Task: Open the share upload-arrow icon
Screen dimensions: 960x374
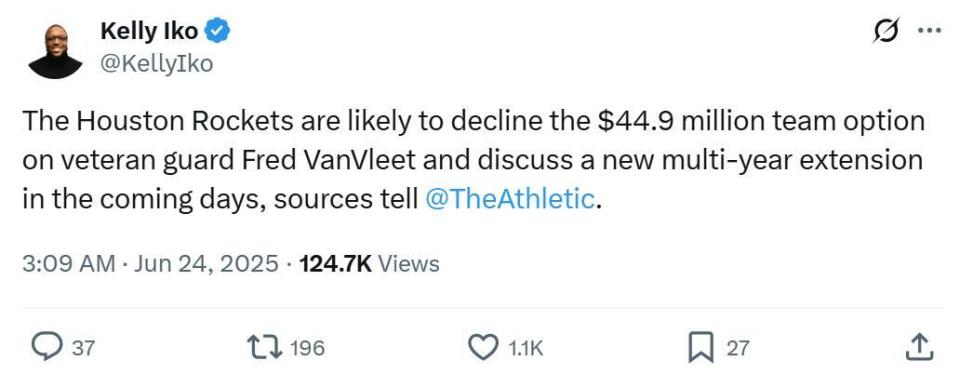Action: 920,347
